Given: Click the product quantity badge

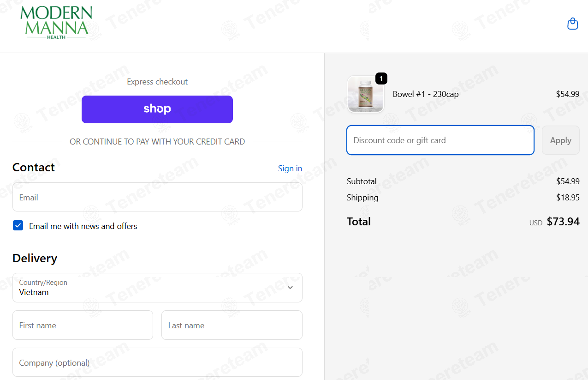Looking at the screenshot, I should click(381, 79).
